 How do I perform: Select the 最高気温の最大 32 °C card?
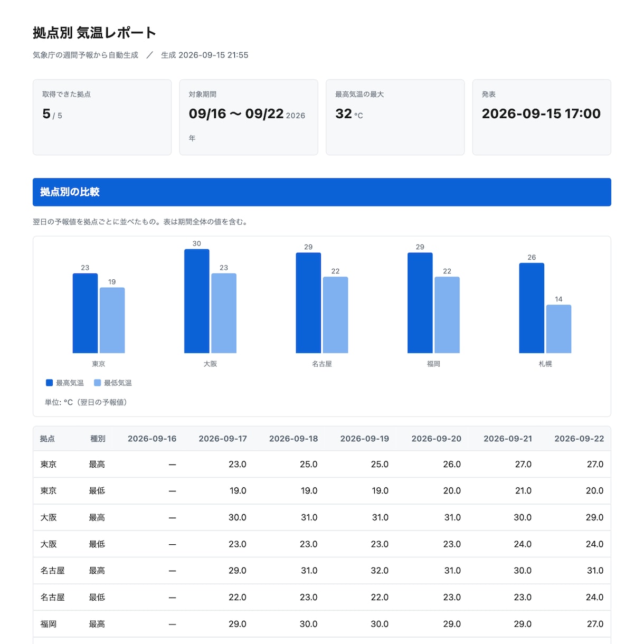[395, 117]
